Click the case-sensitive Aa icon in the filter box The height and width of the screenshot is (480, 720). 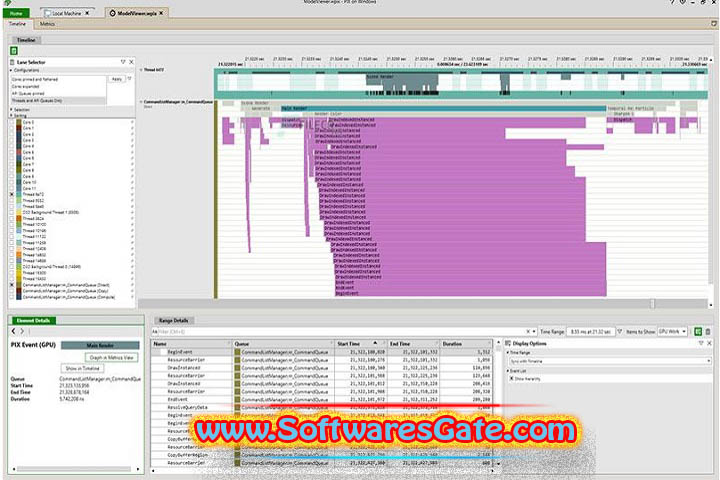[155, 331]
